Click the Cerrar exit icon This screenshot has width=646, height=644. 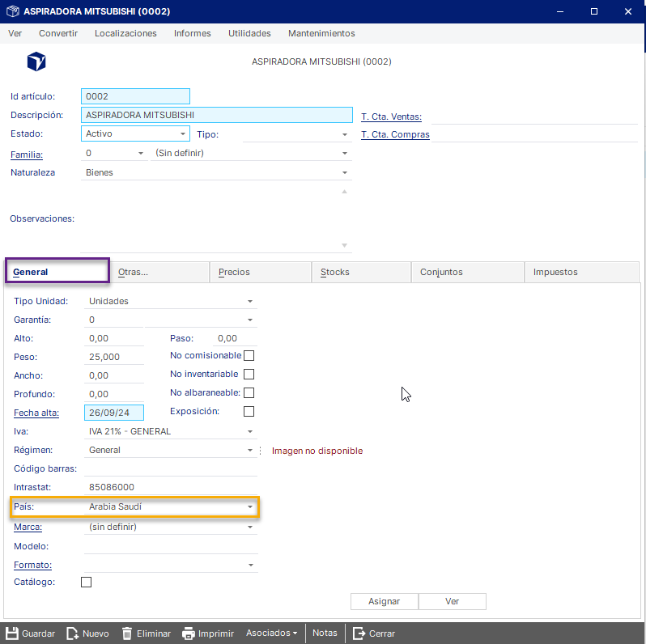(359, 633)
